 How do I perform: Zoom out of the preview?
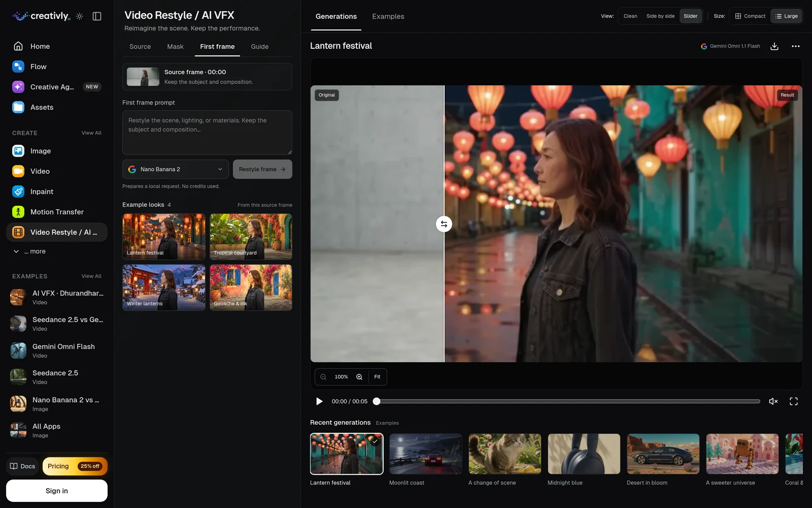(x=323, y=377)
